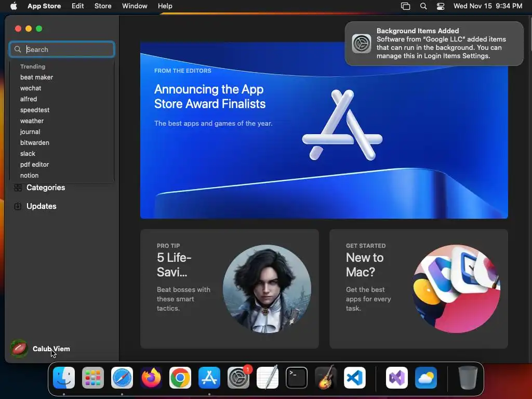Select trending search 'wechat'
532x399 pixels.
[x=31, y=88]
